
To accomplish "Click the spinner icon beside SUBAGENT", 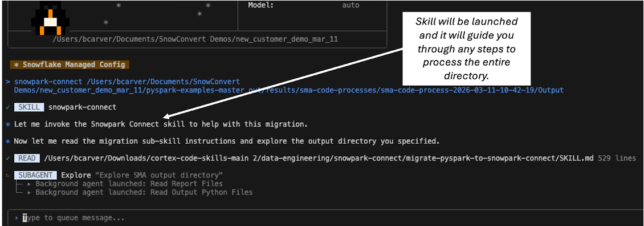I will click(x=8, y=175).
